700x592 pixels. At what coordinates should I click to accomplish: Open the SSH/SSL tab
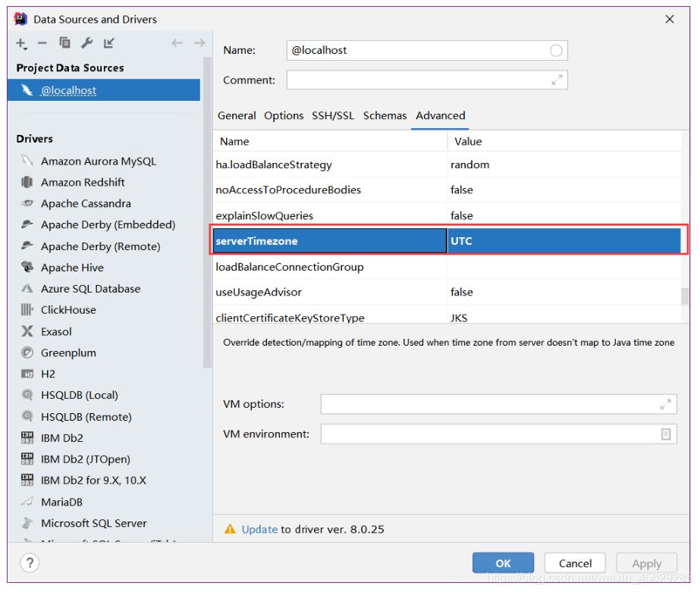[333, 115]
